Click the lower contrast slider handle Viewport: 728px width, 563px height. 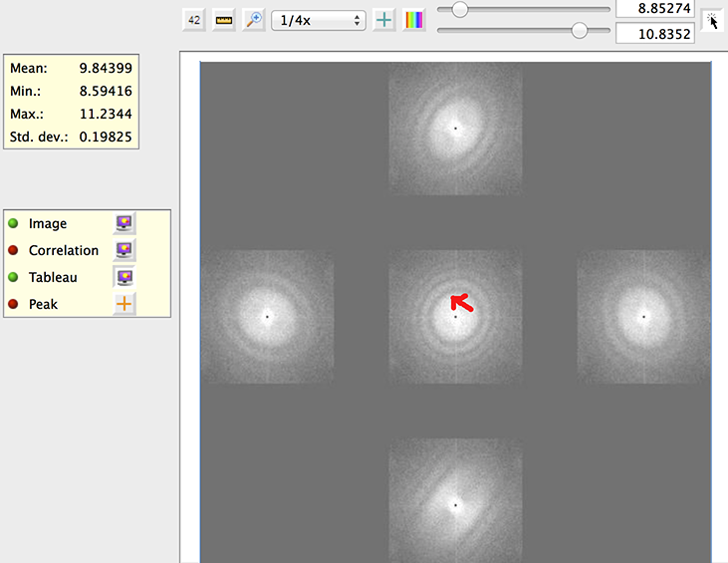tap(580, 31)
